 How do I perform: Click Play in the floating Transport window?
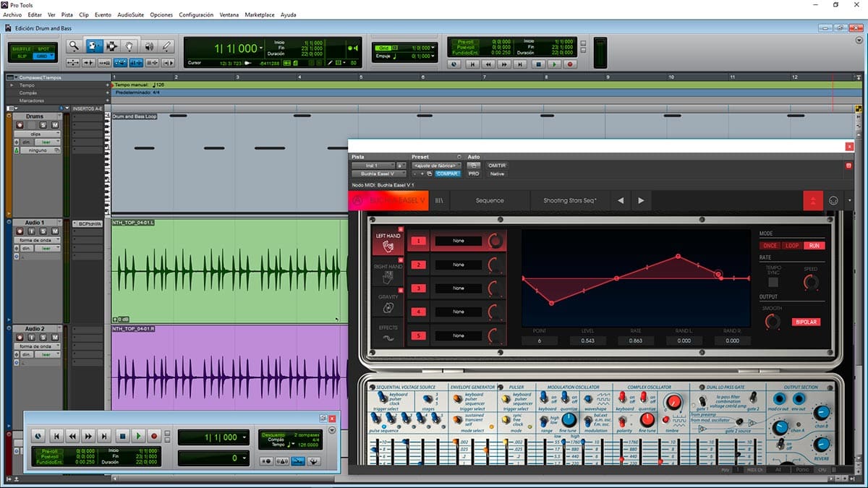click(x=139, y=436)
